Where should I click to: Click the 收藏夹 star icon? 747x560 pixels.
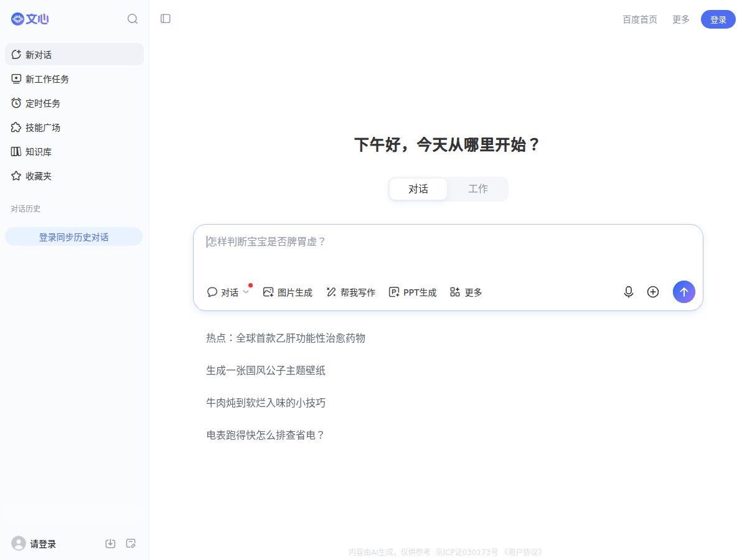[x=16, y=176]
